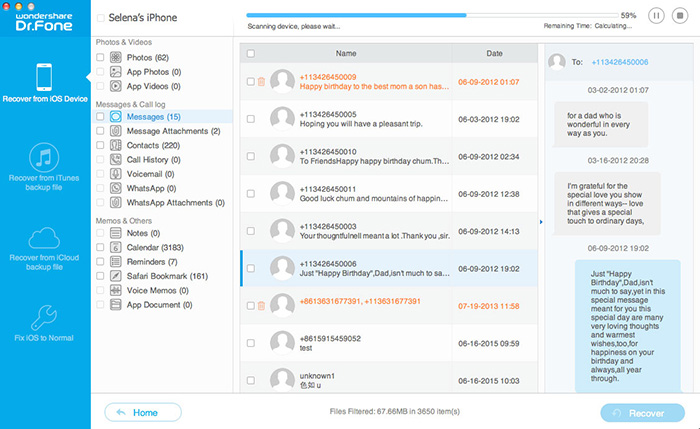Check the +8615915459052 test message checkbox
This screenshot has height=429, width=700.
click(251, 343)
